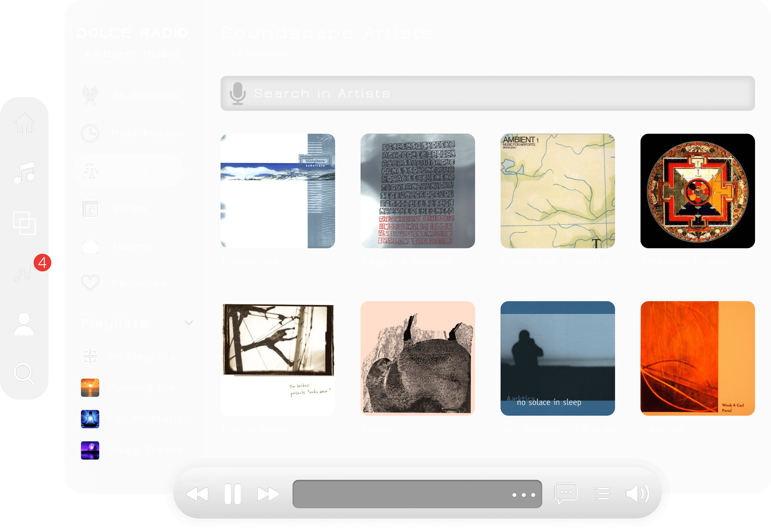
Task: Show the play queue list icon
Action: coord(602,494)
